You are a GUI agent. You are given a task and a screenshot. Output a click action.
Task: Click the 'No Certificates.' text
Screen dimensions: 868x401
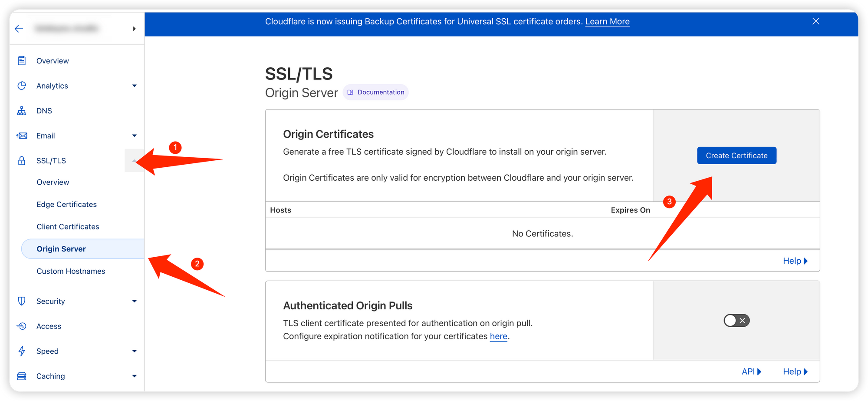click(x=542, y=234)
